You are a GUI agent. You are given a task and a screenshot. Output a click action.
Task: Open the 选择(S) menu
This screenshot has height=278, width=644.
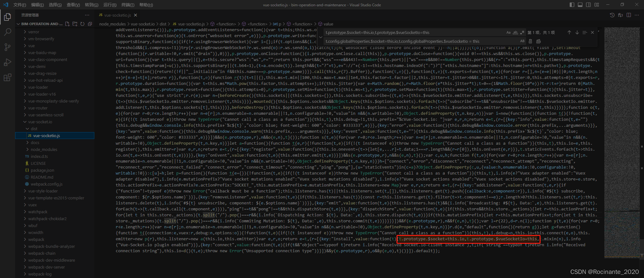pyautogui.click(x=55, y=5)
